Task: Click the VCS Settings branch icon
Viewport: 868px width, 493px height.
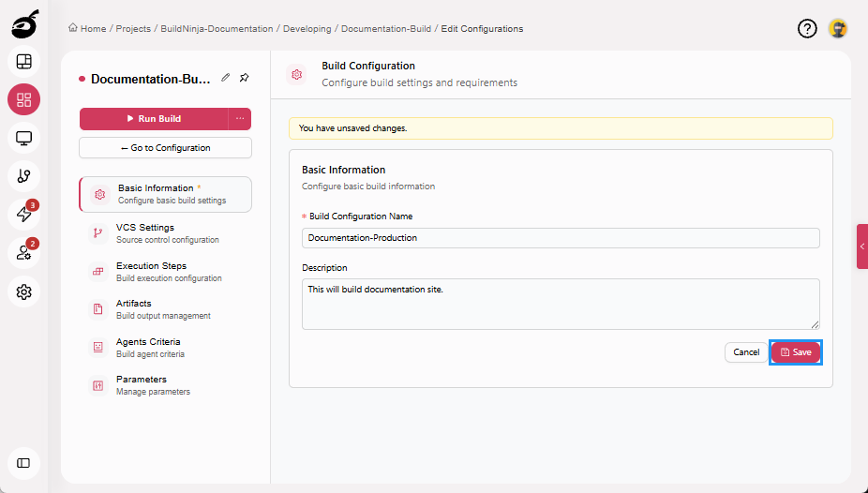Action: [x=98, y=233]
